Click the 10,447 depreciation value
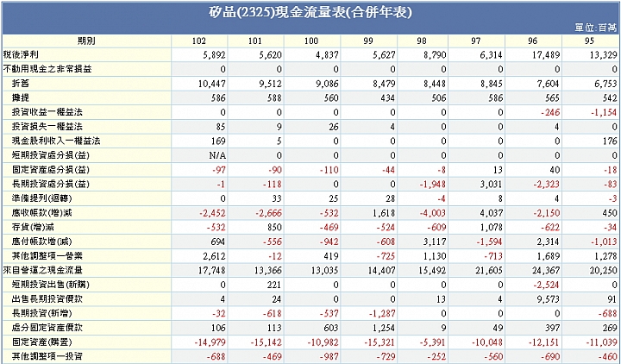 point(212,84)
